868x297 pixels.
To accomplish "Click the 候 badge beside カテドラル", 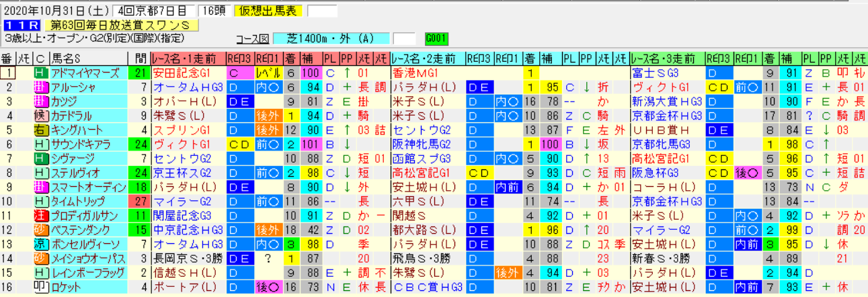I will (x=40, y=115).
